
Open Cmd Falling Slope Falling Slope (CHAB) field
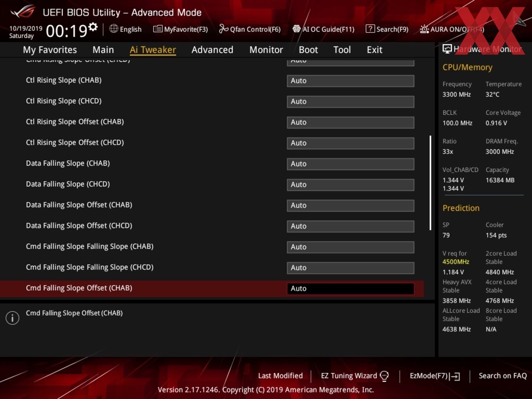tap(350, 247)
